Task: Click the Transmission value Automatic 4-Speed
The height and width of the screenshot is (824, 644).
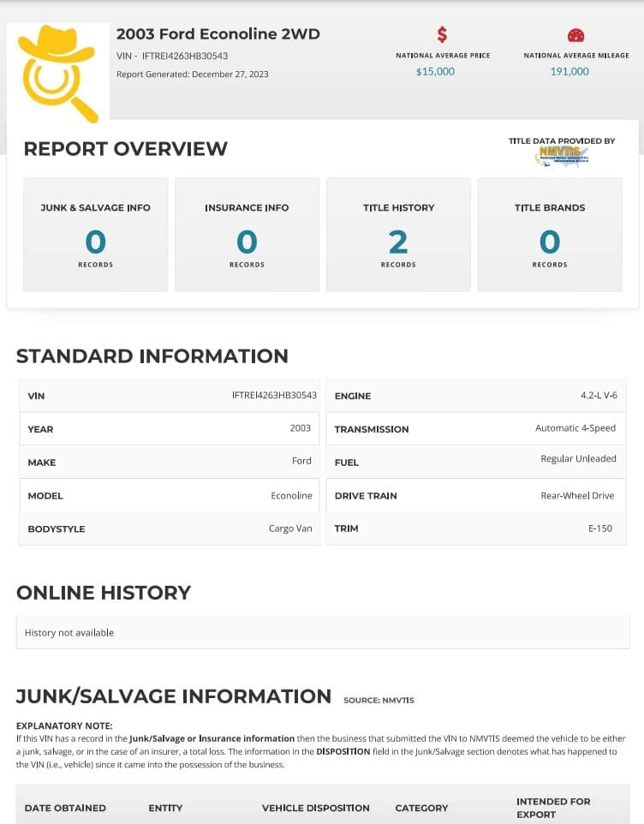Action: (x=575, y=427)
